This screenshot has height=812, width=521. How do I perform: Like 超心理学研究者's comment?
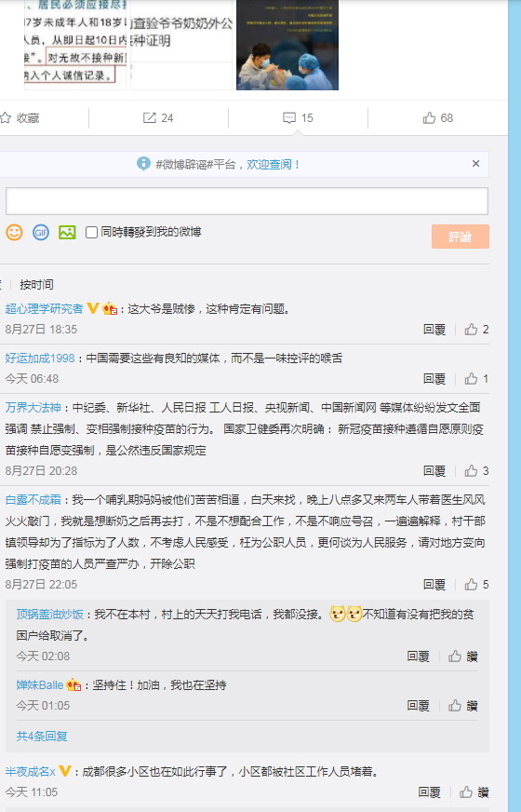(476, 330)
